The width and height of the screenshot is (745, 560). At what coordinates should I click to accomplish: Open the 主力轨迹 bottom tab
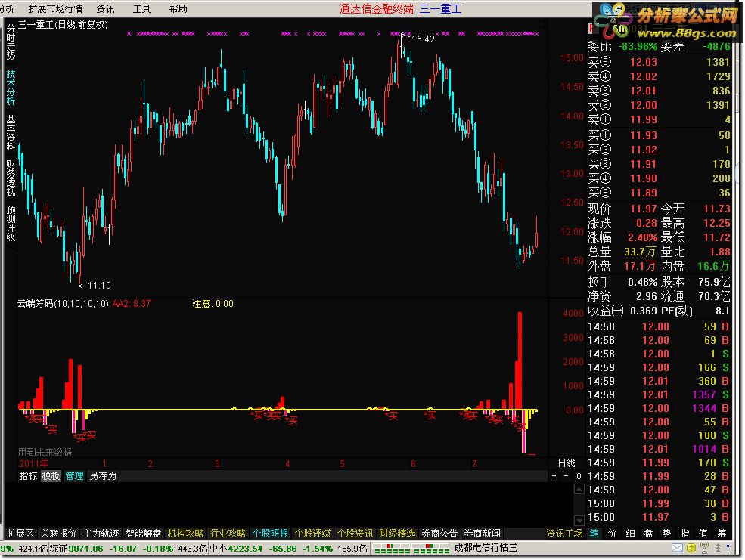(x=101, y=534)
